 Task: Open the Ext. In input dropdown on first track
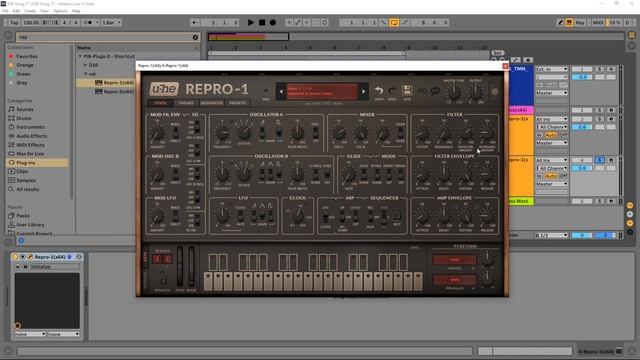(551, 69)
